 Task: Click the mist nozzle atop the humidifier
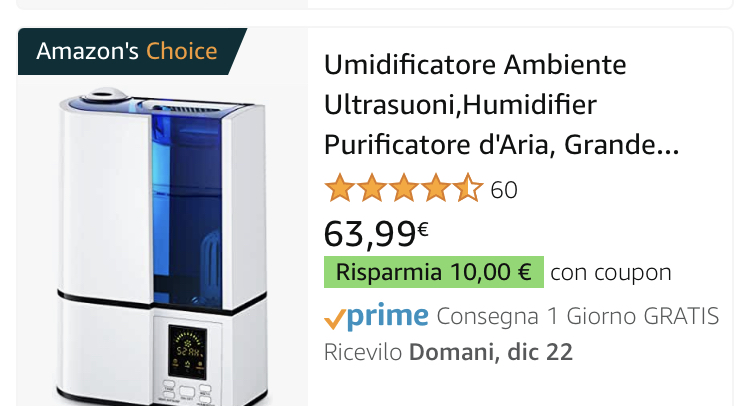(x=102, y=98)
